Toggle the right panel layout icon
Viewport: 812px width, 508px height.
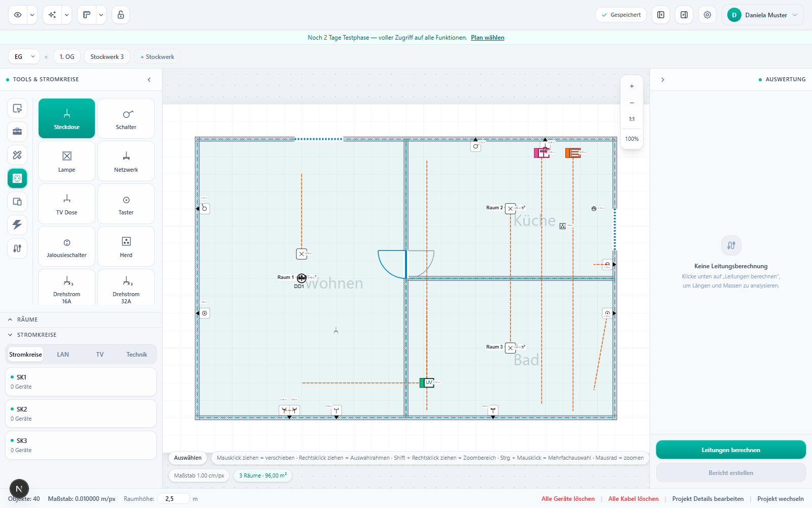coord(684,15)
